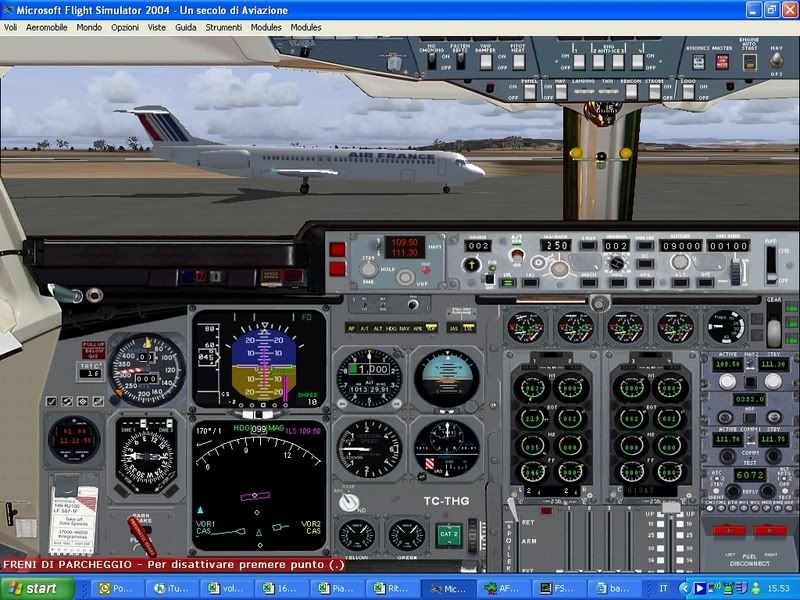Click the CAT 2 green indicator
The width and height of the screenshot is (800, 600).
click(x=449, y=534)
